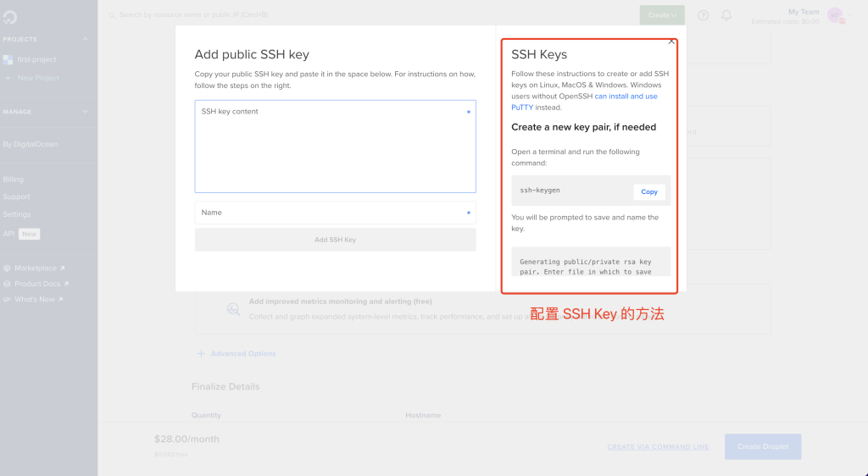Viewport: 868px width, 476px height.
Task: Collapse the Manage section chevron
Action: (x=86, y=112)
